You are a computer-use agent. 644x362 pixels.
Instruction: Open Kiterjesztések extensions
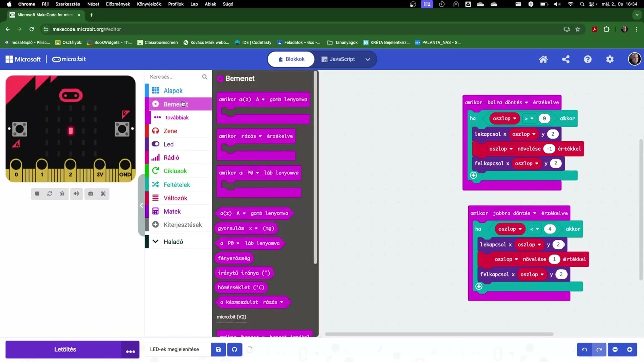[x=179, y=225]
